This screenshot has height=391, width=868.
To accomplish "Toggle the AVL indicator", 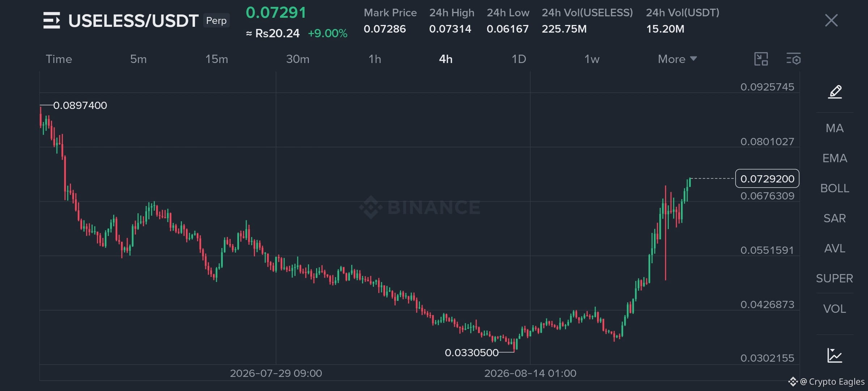I will pyautogui.click(x=835, y=248).
